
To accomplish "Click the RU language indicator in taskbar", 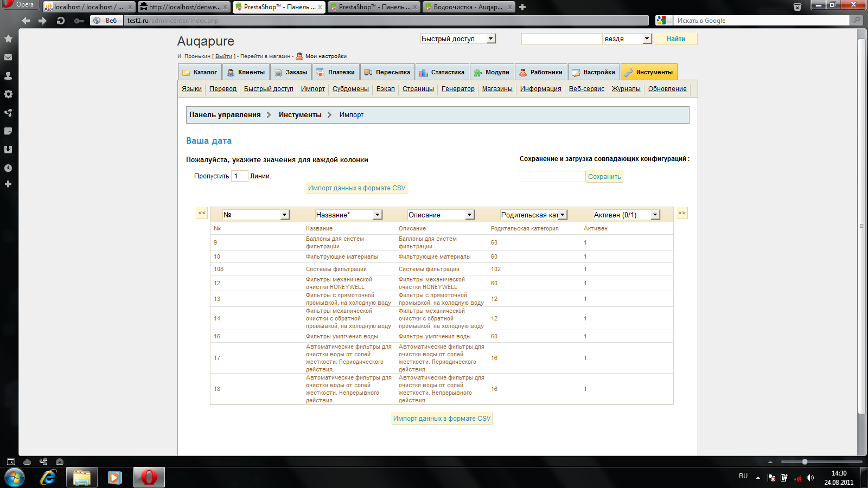I will click(743, 476).
